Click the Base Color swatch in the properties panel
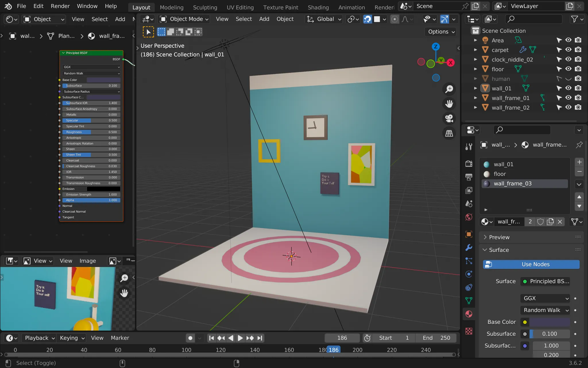 pyautogui.click(x=549, y=322)
